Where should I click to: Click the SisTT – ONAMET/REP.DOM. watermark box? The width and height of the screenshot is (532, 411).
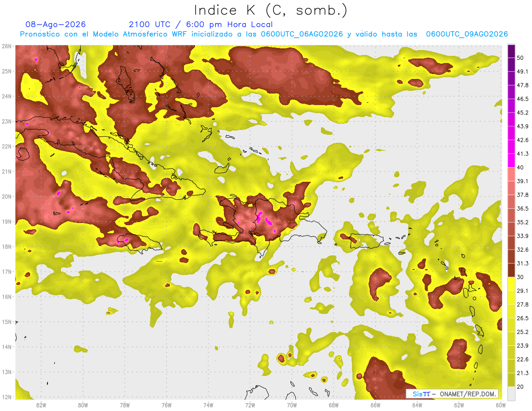[x=452, y=394]
